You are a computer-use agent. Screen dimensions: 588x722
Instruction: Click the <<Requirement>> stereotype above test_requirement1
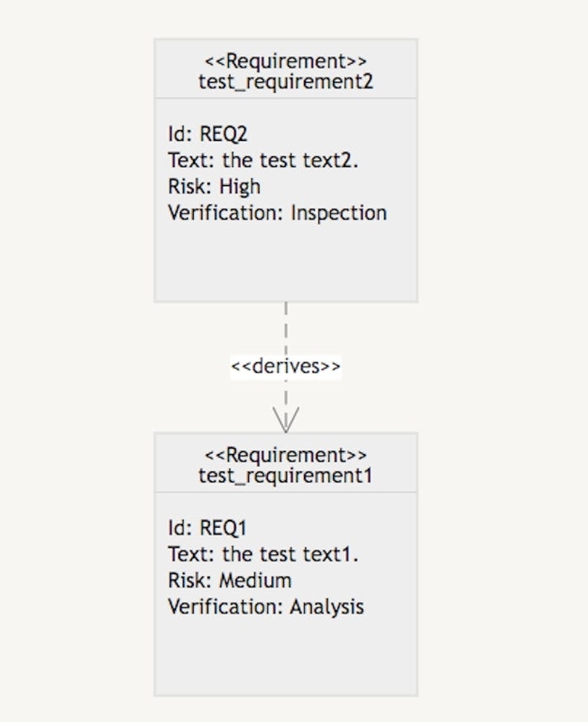tap(286, 455)
